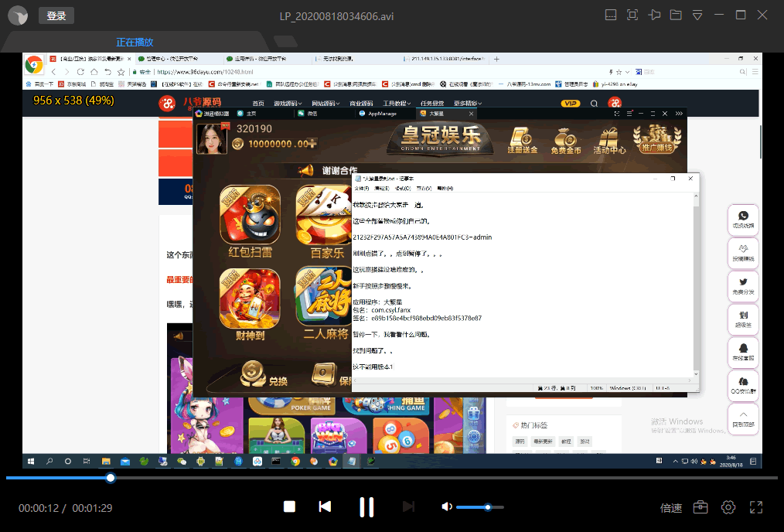Switch to mini mode window icon
Image resolution: width=784 pixels, height=532 pixels.
pyautogui.click(x=611, y=15)
